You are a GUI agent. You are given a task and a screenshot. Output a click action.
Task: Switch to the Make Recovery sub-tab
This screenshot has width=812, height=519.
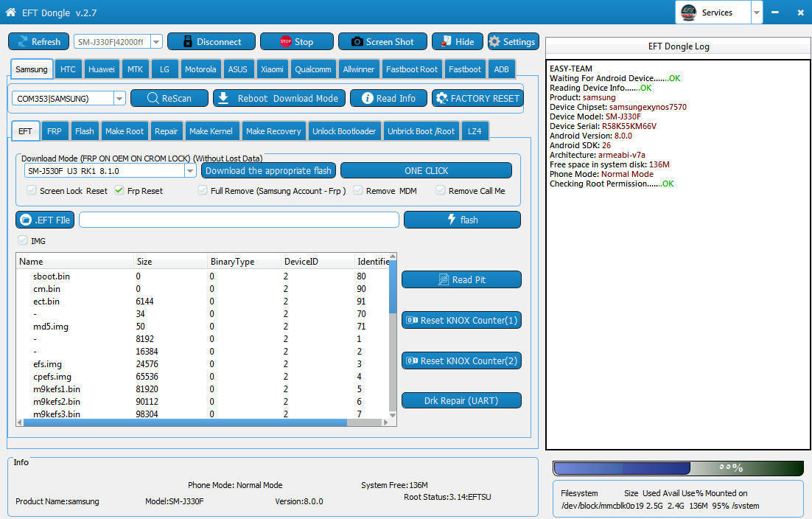point(273,131)
